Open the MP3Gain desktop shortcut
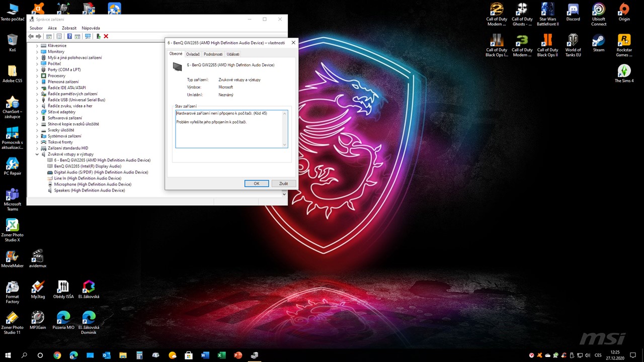This screenshot has height=362, width=644. 38,320
